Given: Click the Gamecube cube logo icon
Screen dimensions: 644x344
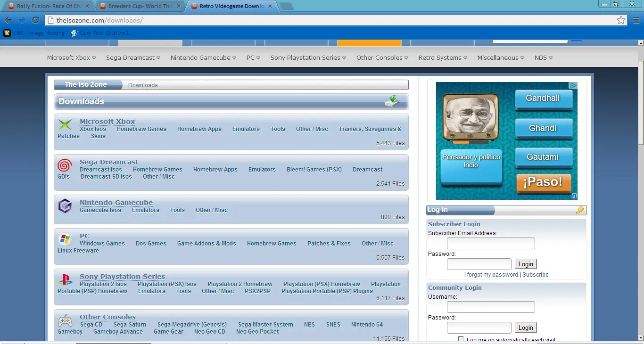Looking at the screenshot, I should pos(65,206).
